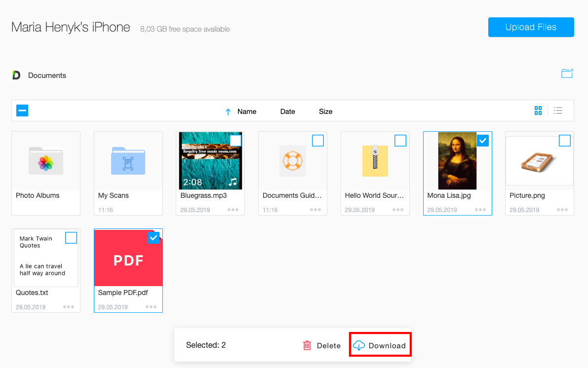Click the 8,03 GB free space text
Image resolution: width=588 pixels, height=368 pixels.
pos(185,29)
